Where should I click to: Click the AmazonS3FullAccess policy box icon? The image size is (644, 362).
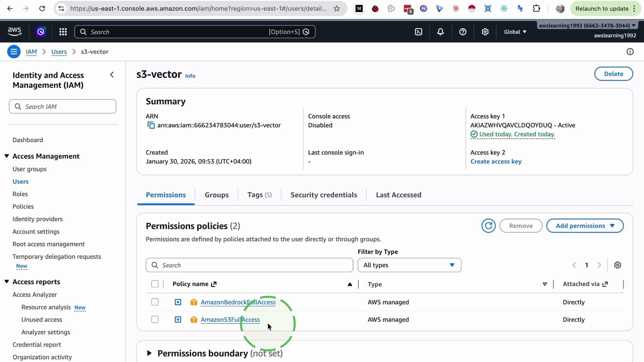[x=194, y=320]
